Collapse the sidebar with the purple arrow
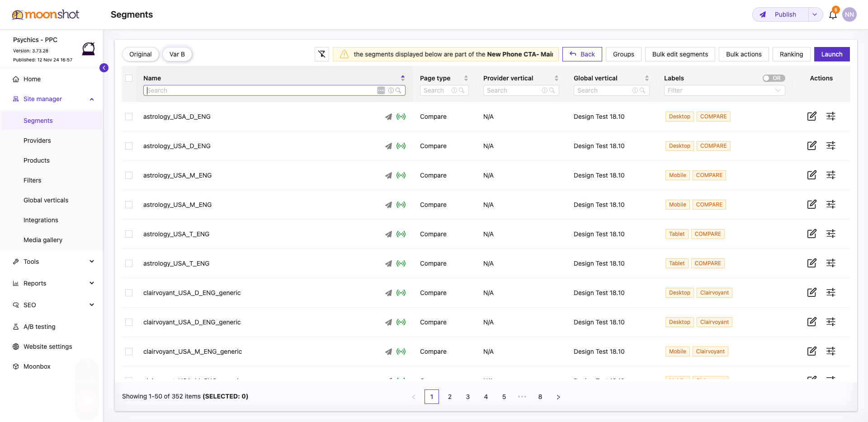This screenshot has height=422, width=868. pyautogui.click(x=104, y=68)
